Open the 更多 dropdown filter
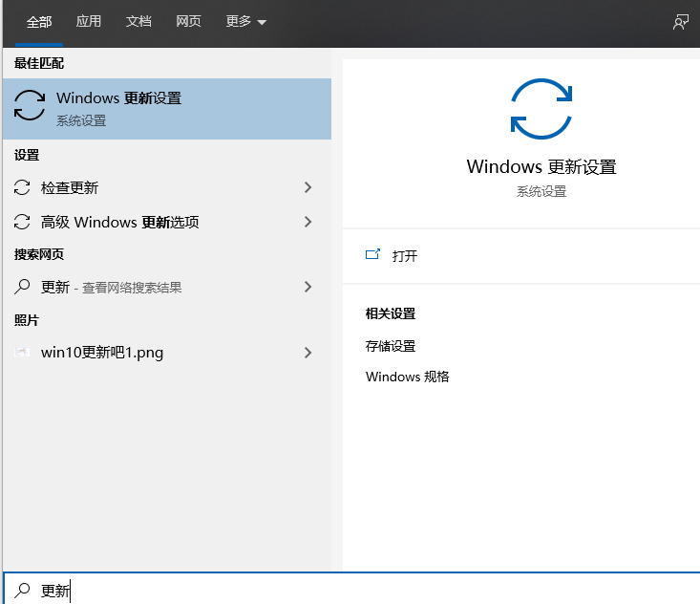This screenshot has width=700, height=604. [x=245, y=22]
